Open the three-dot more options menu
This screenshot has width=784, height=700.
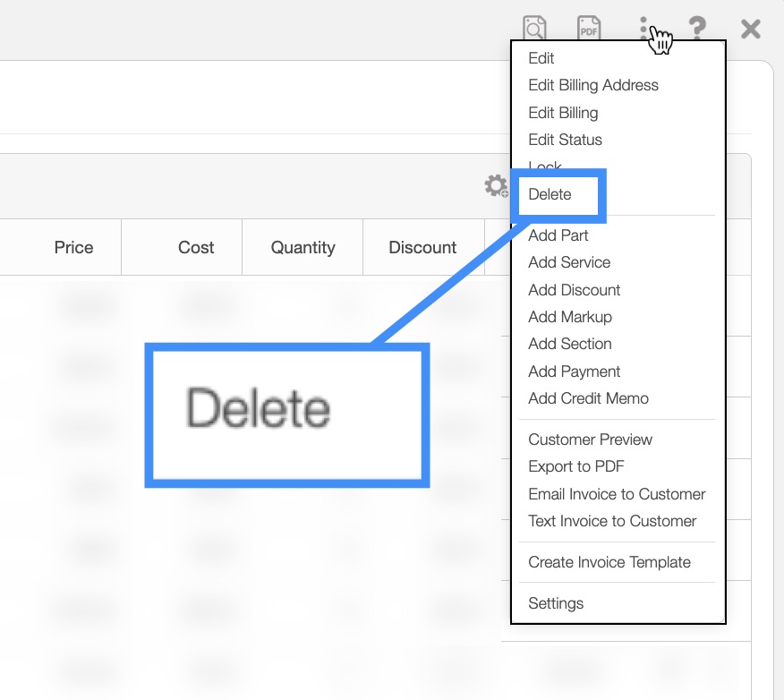click(x=643, y=29)
